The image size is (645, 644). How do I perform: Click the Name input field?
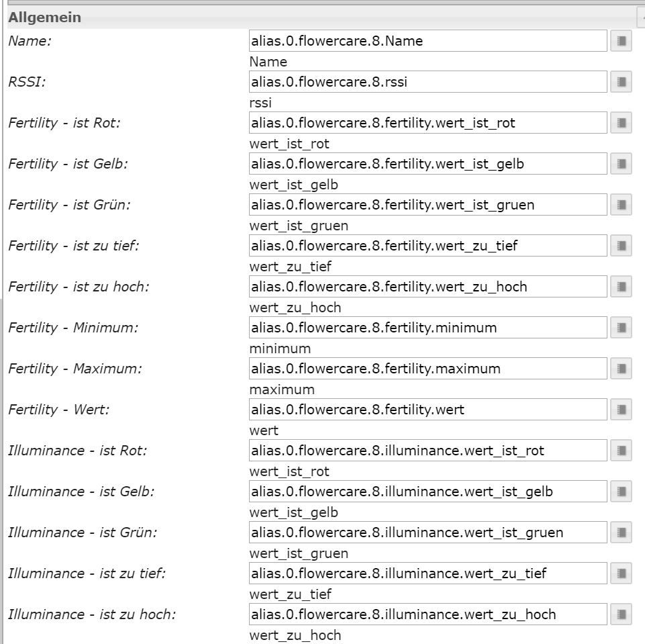428,41
